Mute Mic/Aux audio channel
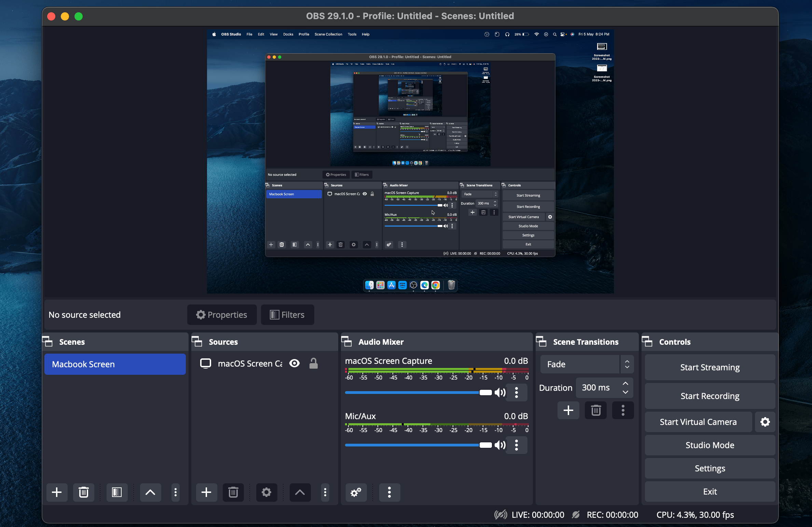 click(500, 445)
